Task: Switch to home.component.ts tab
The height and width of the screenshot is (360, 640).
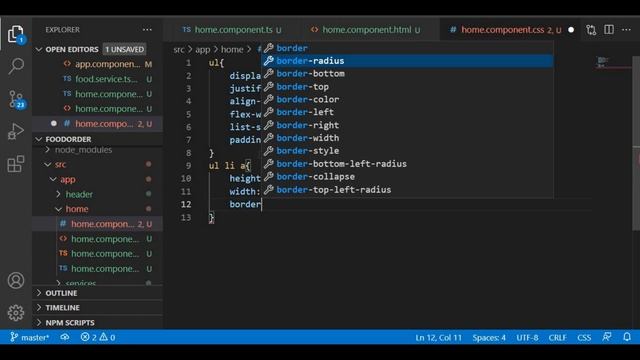Action: [x=232, y=30]
